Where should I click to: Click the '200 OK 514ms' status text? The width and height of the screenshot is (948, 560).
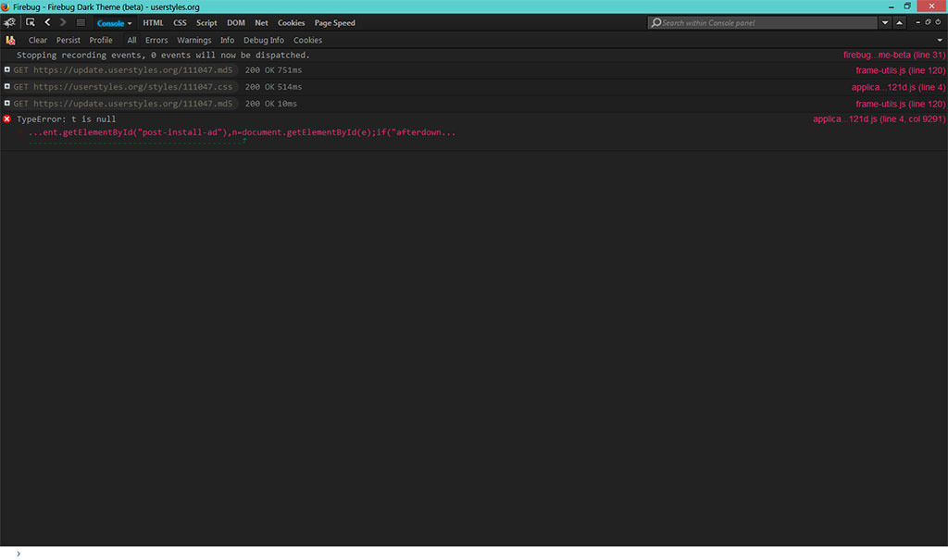[273, 87]
